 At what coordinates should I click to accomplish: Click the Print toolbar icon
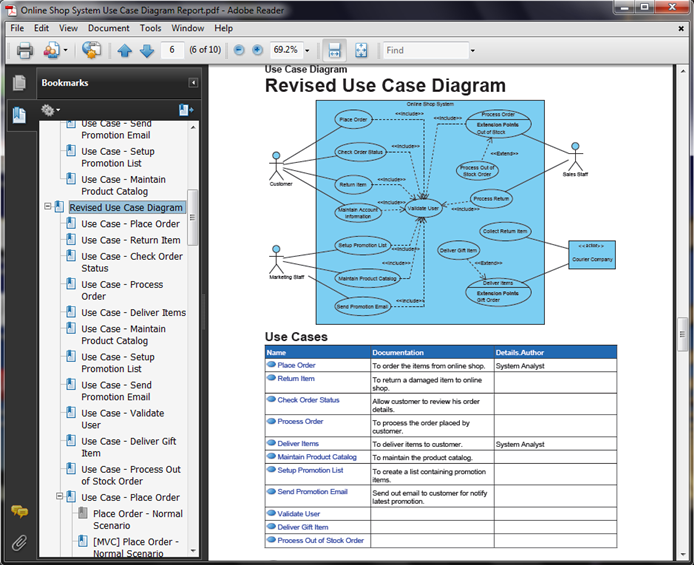point(25,50)
